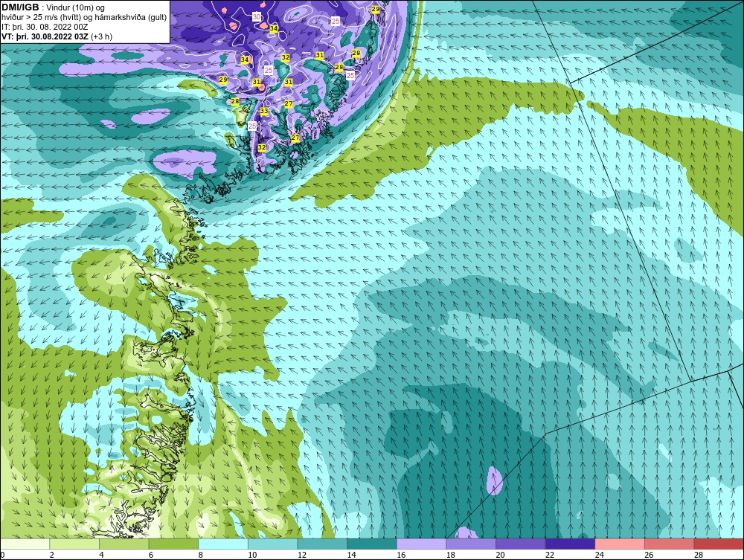
Task: Click the legend scale value 26
Action: pyautogui.click(x=649, y=555)
